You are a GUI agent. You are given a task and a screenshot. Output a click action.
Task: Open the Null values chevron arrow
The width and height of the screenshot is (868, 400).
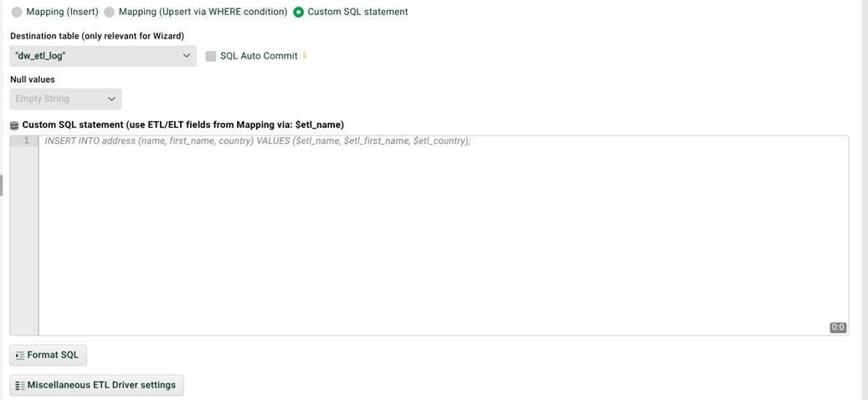pos(111,99)
